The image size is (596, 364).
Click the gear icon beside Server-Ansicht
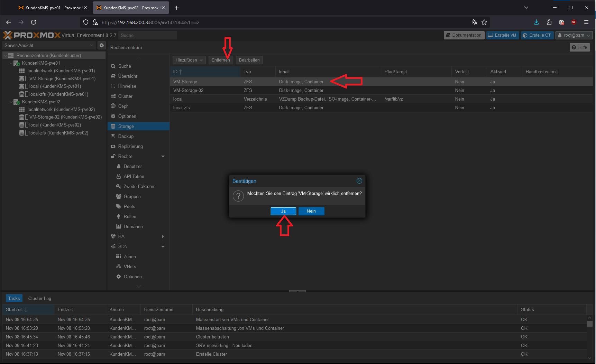(101, 45)
